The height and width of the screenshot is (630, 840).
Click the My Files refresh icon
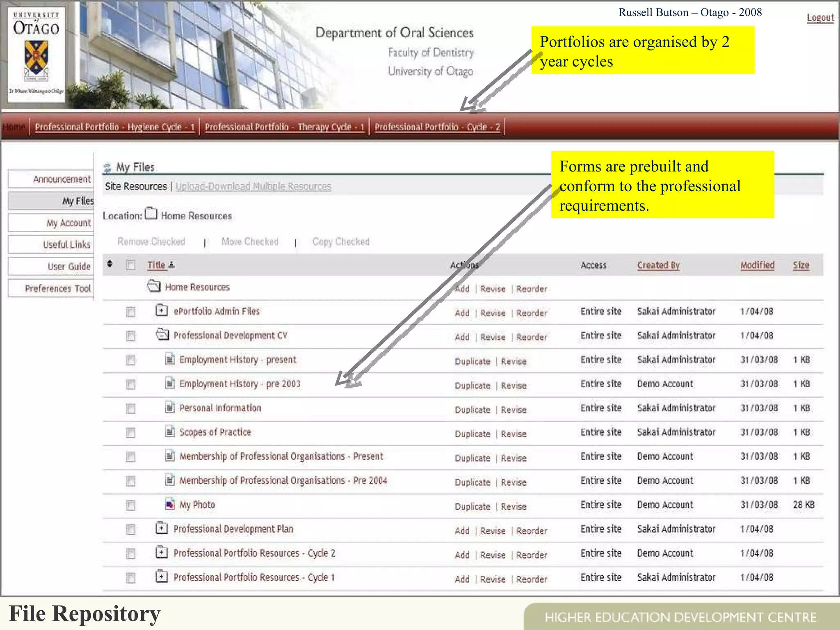(107, 167)
